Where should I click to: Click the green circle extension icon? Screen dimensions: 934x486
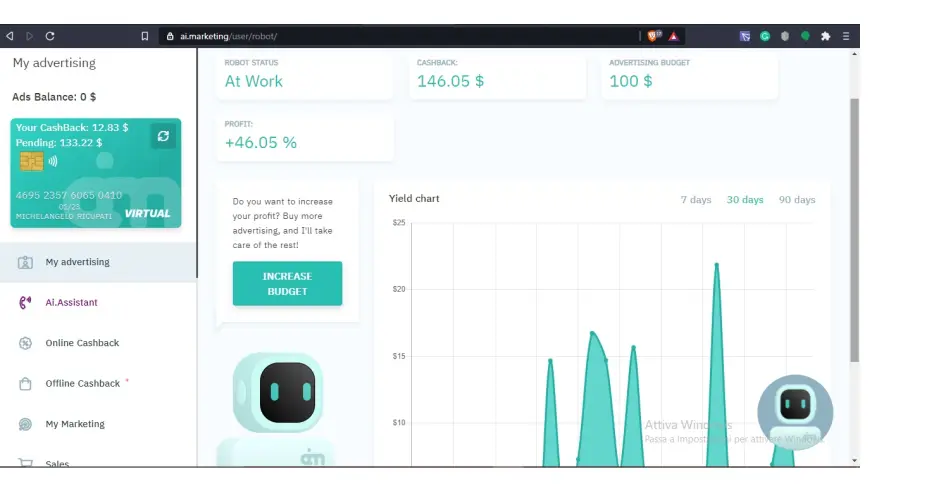click(x=805, y=36)
